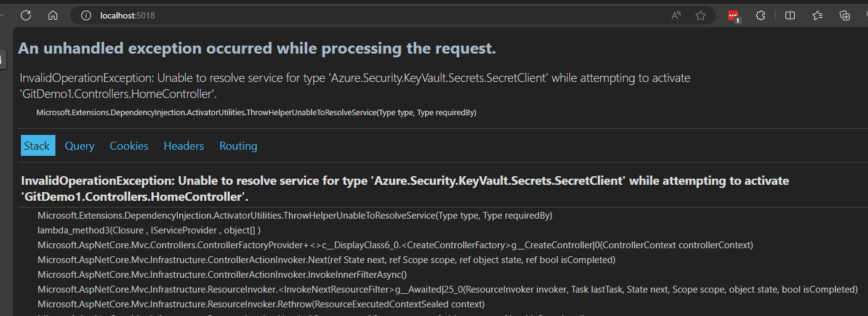
Task: Switch to the Cookies tab
Action: [129, 146]
